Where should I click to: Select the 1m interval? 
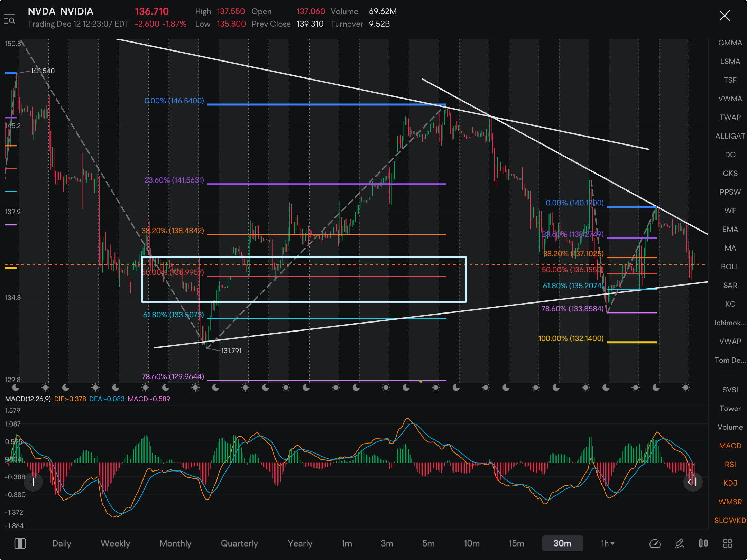point(347,543)
